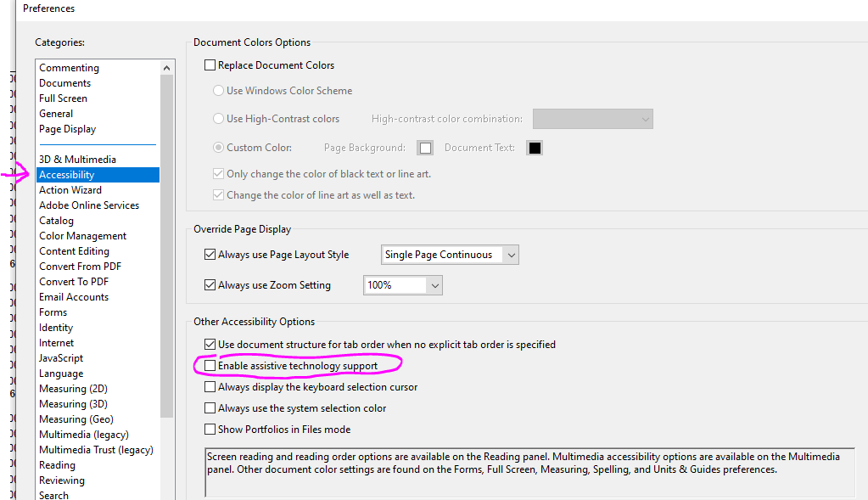Choose the Custom Color option
Viewport: 868px width, 500px height.
click(x=219, y=147)
